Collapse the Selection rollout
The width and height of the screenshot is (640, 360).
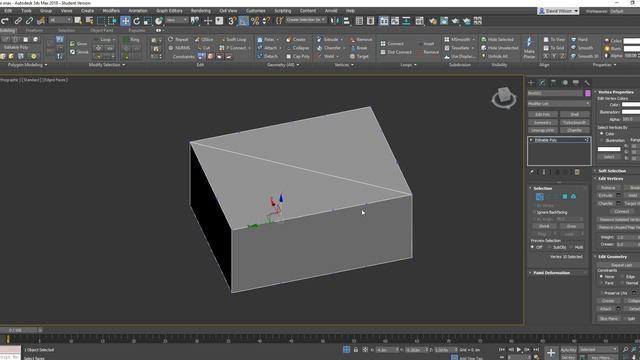point(542,188)
